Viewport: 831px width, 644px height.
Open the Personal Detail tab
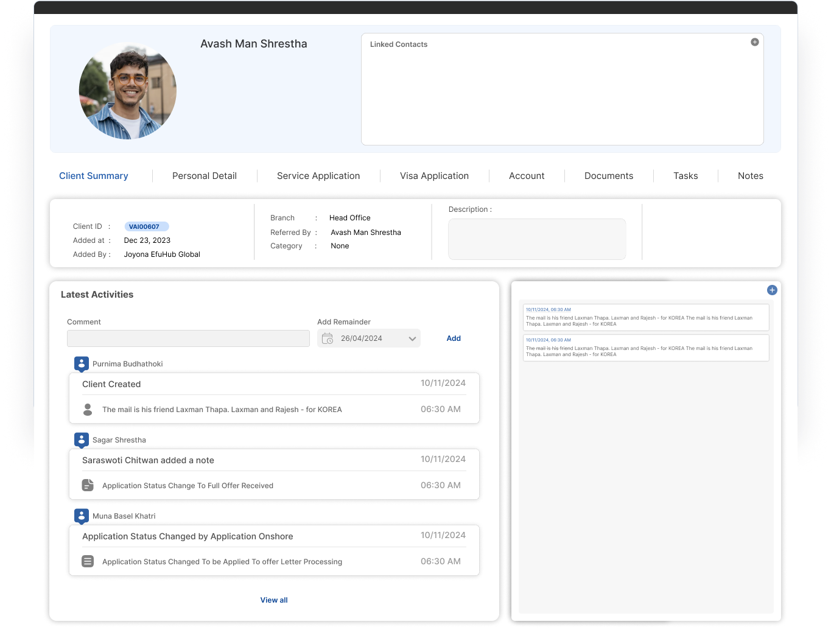[x=205, y=176]
